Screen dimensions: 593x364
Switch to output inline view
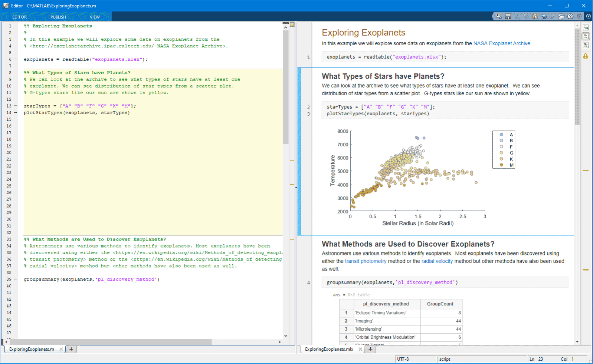586,36
